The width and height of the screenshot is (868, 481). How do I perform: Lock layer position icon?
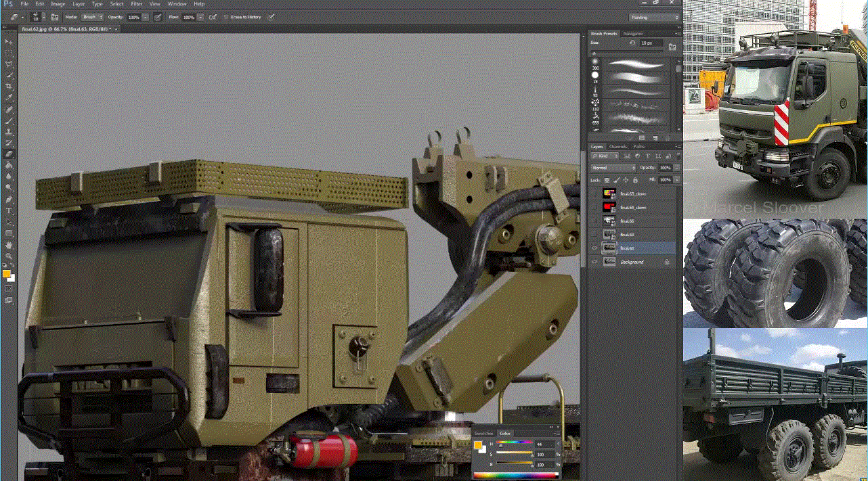(626, 180)
